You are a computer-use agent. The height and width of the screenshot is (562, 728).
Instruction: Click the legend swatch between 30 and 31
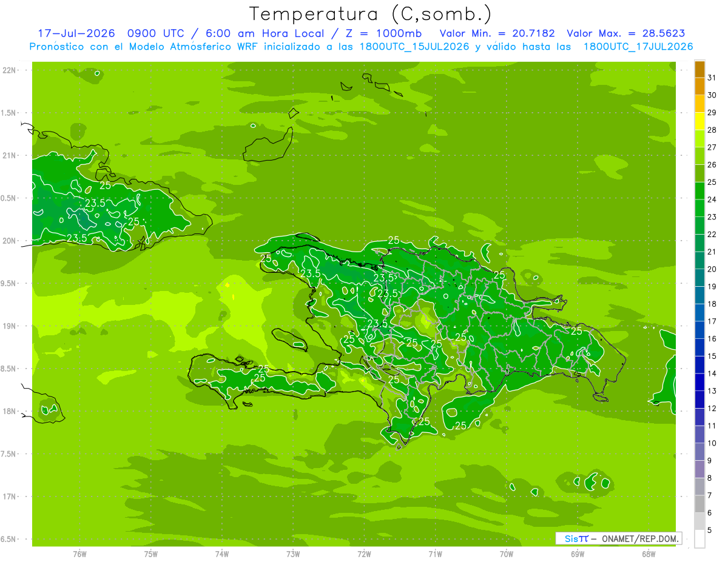tap(699, 86)
